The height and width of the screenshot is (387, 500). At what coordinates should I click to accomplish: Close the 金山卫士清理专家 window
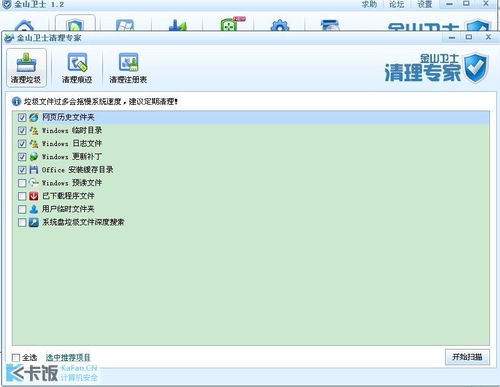488,37
